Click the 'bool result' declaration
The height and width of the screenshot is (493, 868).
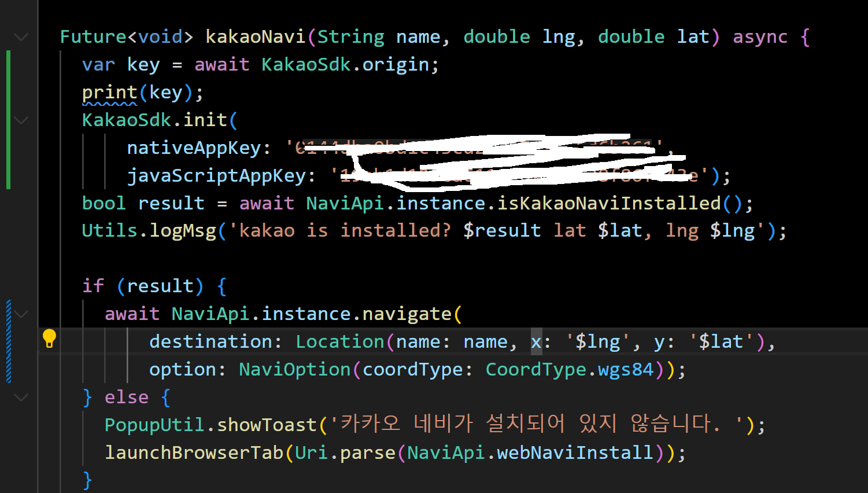coord(143,203)
